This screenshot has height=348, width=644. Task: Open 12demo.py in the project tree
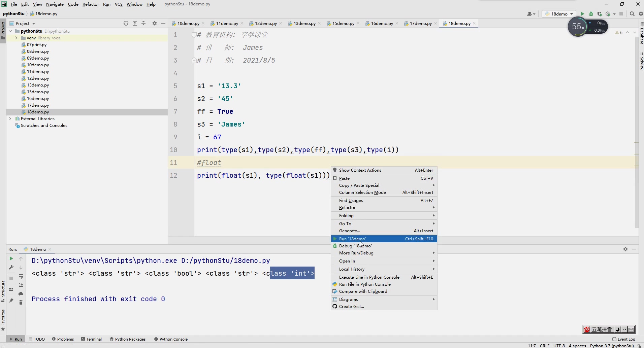coord(38,78)
